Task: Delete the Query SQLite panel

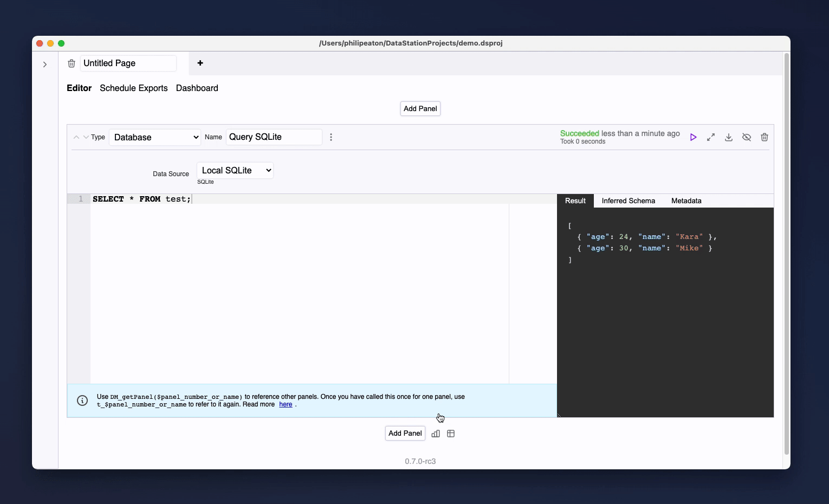Action: click(765, 137)
